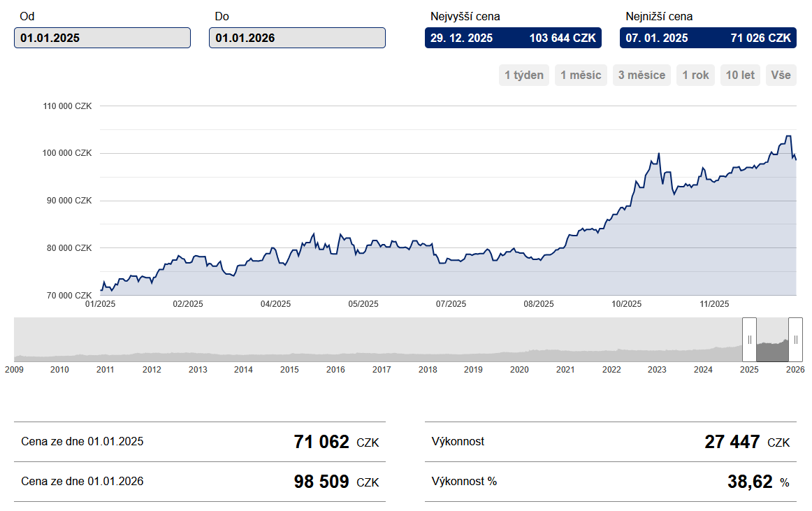Image resolution: width=812 pixels, height=511 pixels.
Task: Choose the '3 měsíce' time range
Action: (641, 75)
